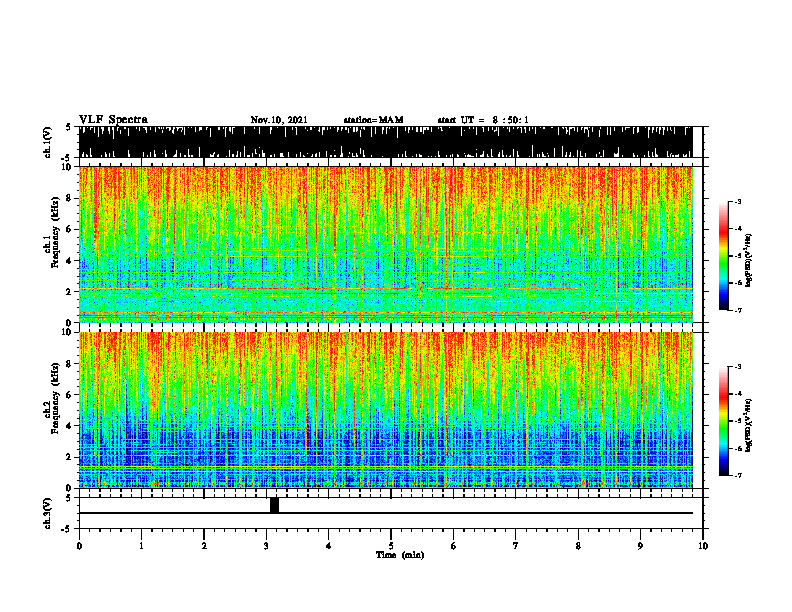Click time axis tick label '7'

(x=516, y=546)
